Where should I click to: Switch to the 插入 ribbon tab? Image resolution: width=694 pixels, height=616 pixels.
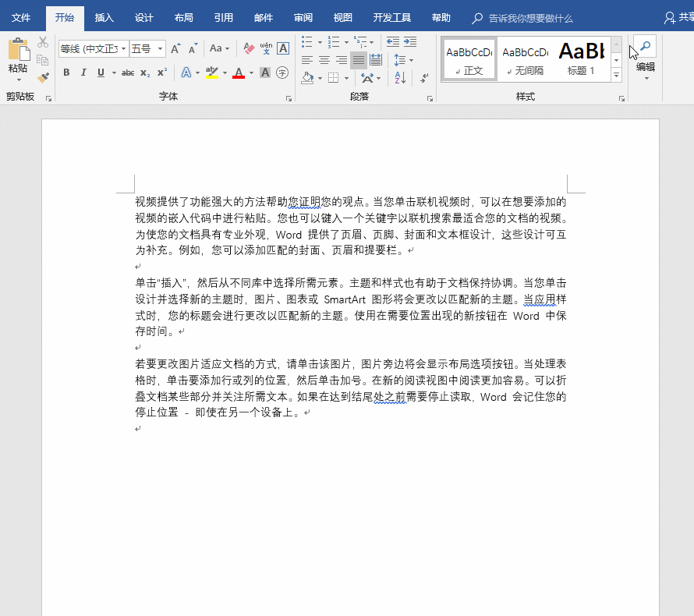pyautogui.click(x=105, y=17)
